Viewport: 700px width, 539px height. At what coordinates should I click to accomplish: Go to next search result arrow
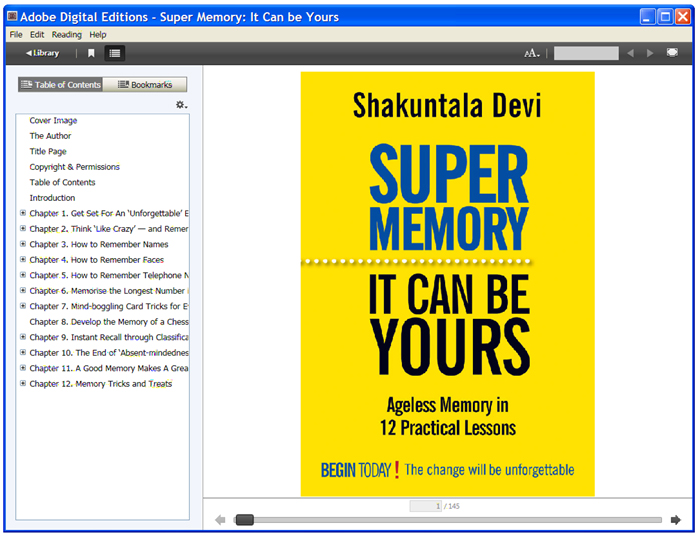coord(650,53)
